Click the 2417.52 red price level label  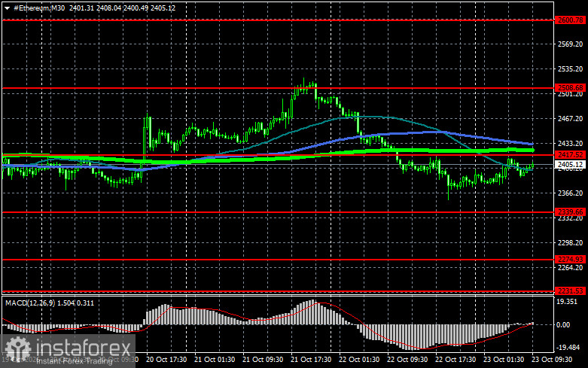pyautogui.click(x=571, y=155)
